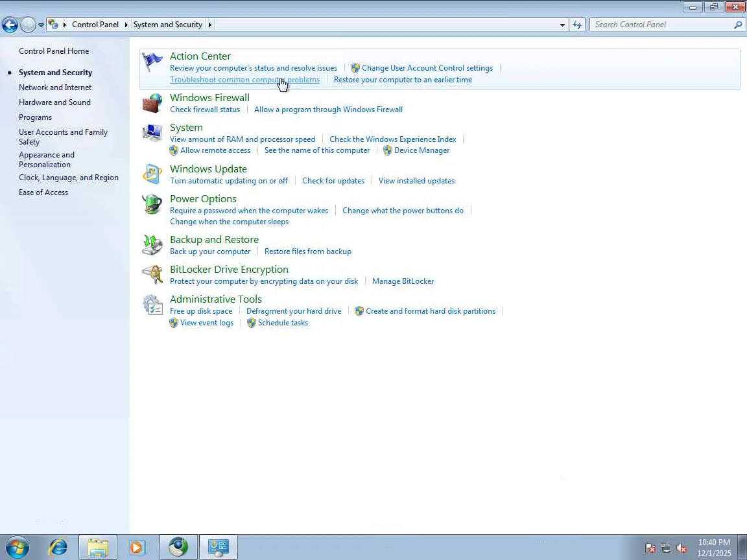Viewport: 747px width, 560px height.
Task: Open Check firewall status link
Action: tap(205, 109)
